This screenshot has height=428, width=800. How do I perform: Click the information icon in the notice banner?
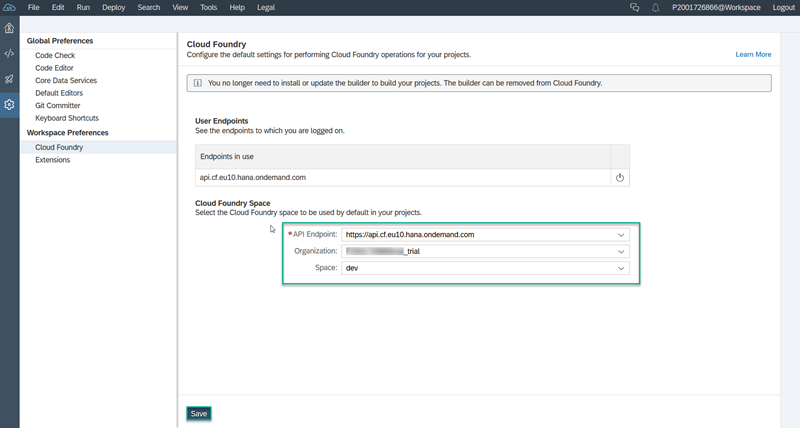[197, 83]
